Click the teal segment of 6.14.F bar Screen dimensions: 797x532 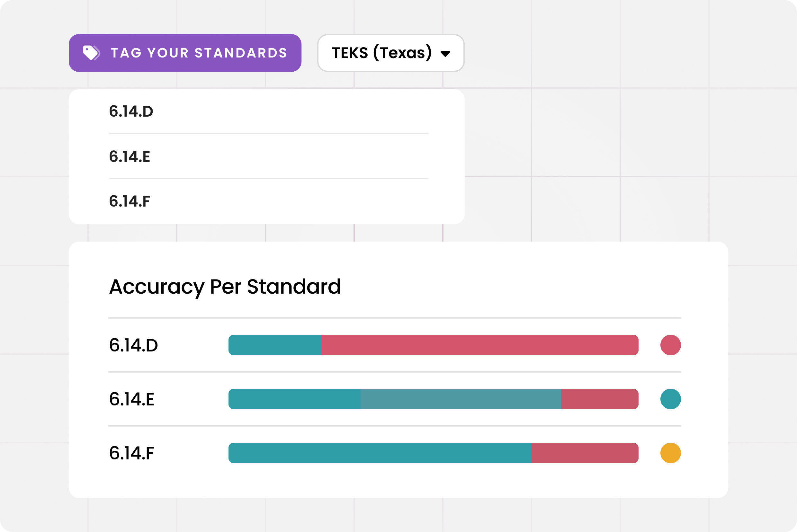tap(380, 453)
